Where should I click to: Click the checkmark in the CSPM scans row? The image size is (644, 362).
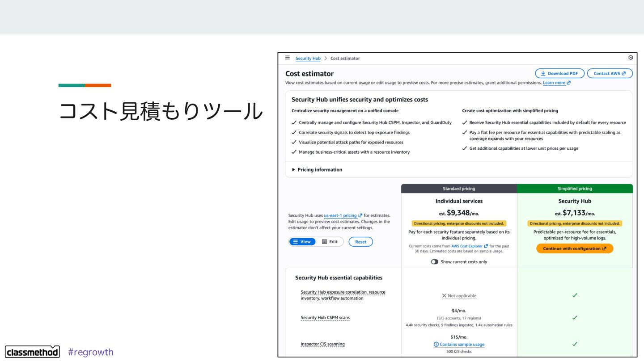(575, 318)
